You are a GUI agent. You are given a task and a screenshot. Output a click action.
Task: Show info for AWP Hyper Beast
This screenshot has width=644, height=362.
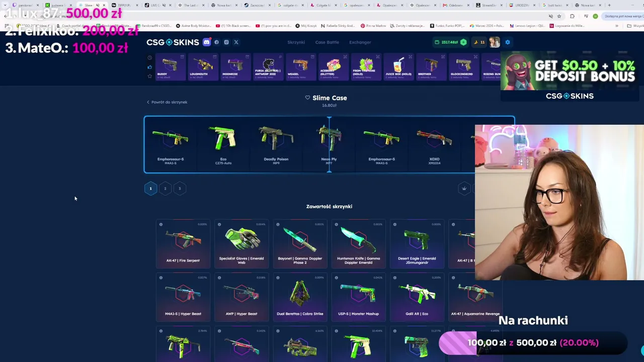[219, 278]
